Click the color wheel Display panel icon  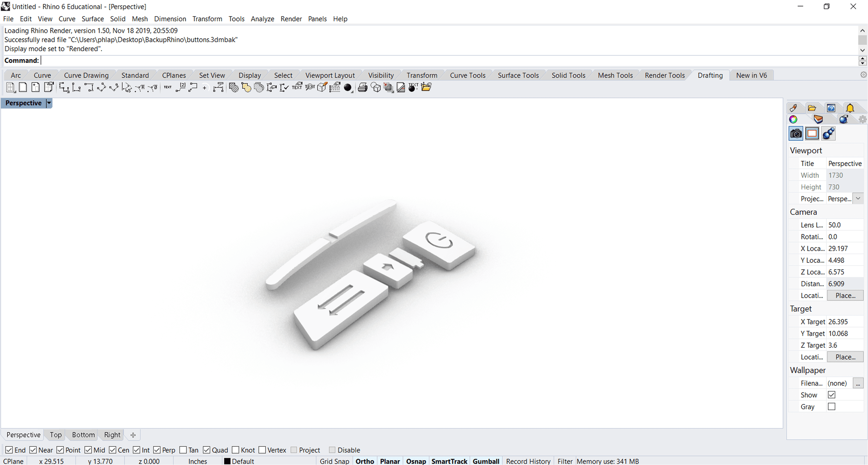[793, 119]
